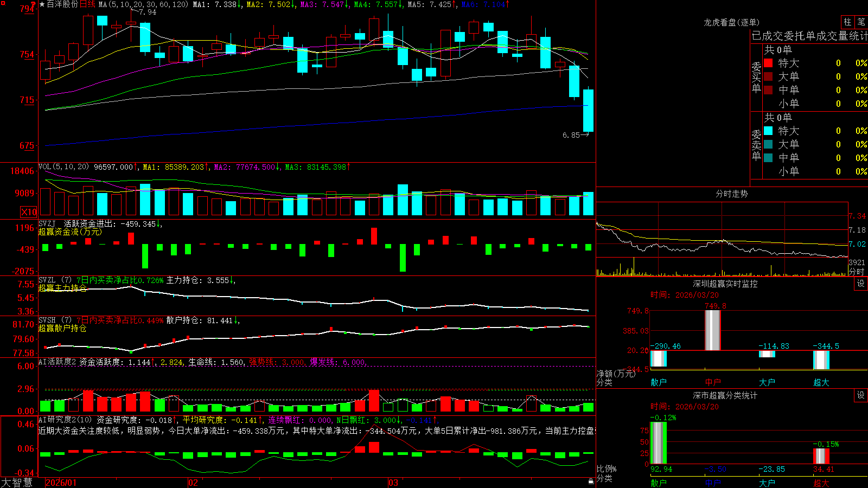
Task: Click the red question mark icon
Action: (x=34, y=5)
